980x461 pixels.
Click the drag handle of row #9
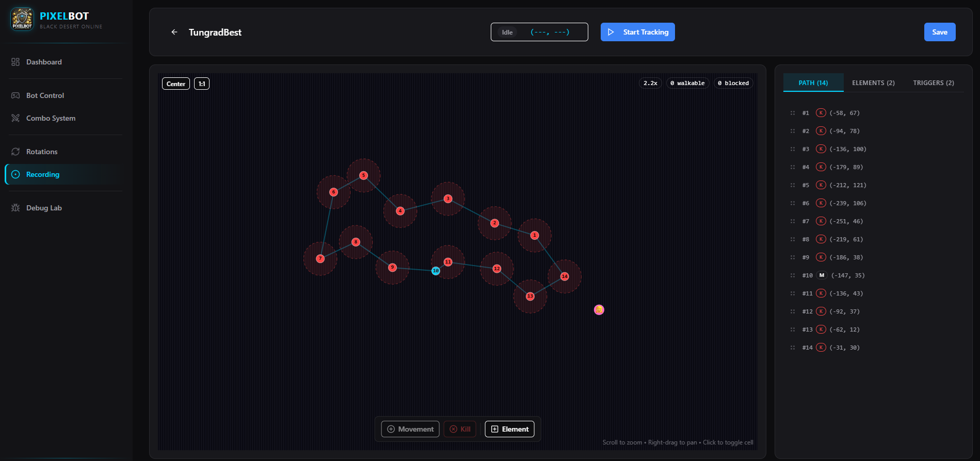[793, 257]
